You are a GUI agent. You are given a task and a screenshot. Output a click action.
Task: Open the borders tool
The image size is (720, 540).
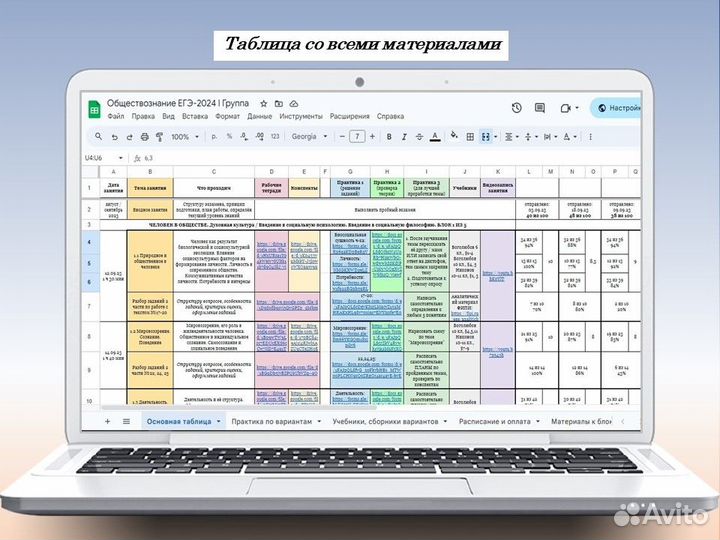point(470,137)
